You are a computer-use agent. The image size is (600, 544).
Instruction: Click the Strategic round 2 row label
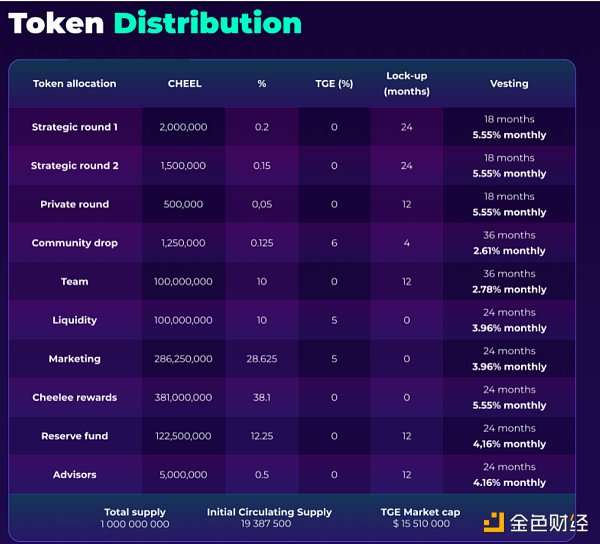pyautogui.click(x=74, y=166)
